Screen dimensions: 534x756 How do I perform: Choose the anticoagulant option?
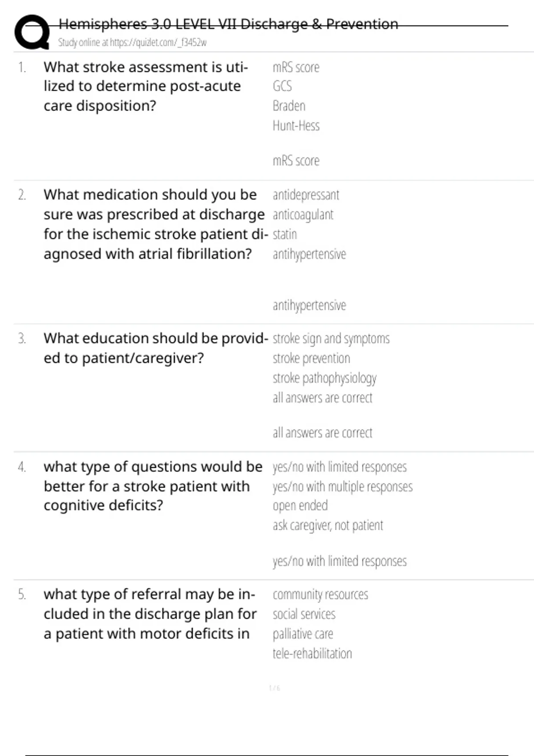pyautogui.click(x=303, y=215)
